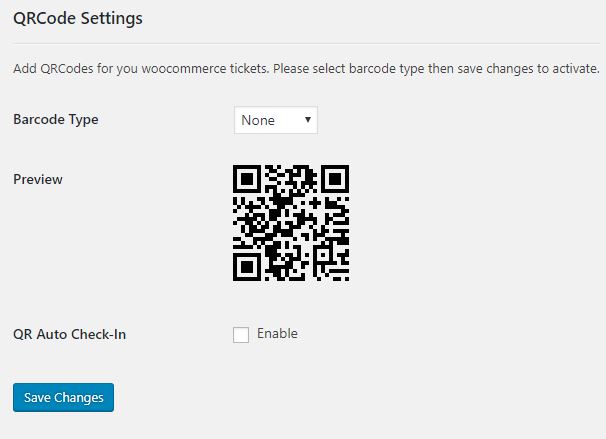
Task: Open the Barcode Type dropdown
Action: coord(276,120)
